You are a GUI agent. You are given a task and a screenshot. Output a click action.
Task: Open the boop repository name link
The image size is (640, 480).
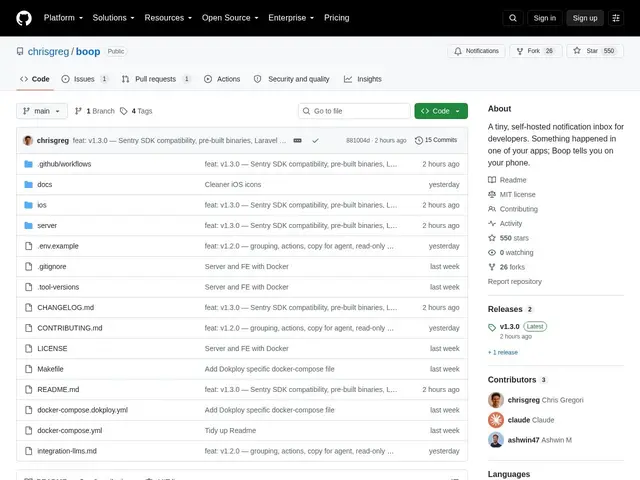point(88,52)
